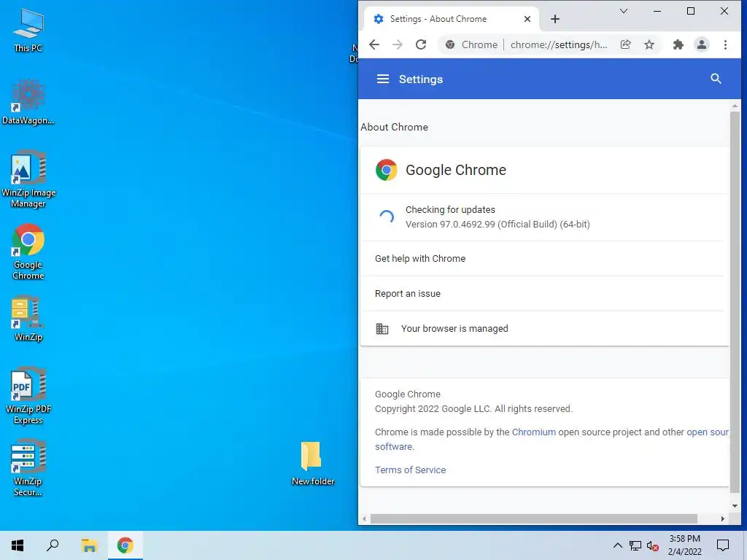Open the Chromium link
Image resolution: width=747 pixels, height=560 pixels.
click(533, 432)
